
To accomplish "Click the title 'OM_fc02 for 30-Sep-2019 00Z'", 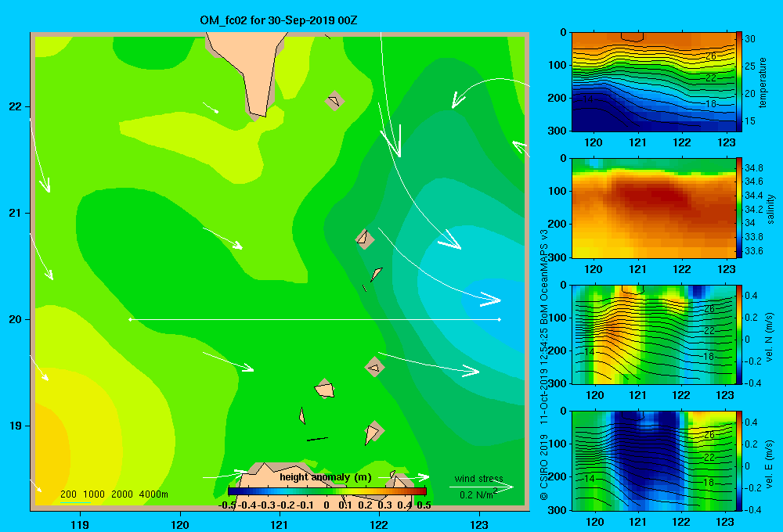I will [x=278, y=20].
